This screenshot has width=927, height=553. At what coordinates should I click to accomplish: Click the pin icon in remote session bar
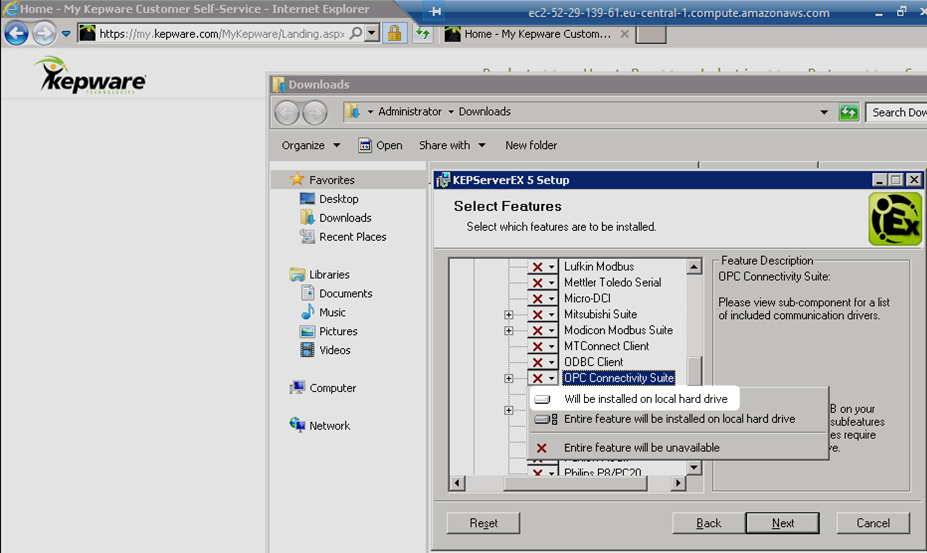(x=435, y=12)
